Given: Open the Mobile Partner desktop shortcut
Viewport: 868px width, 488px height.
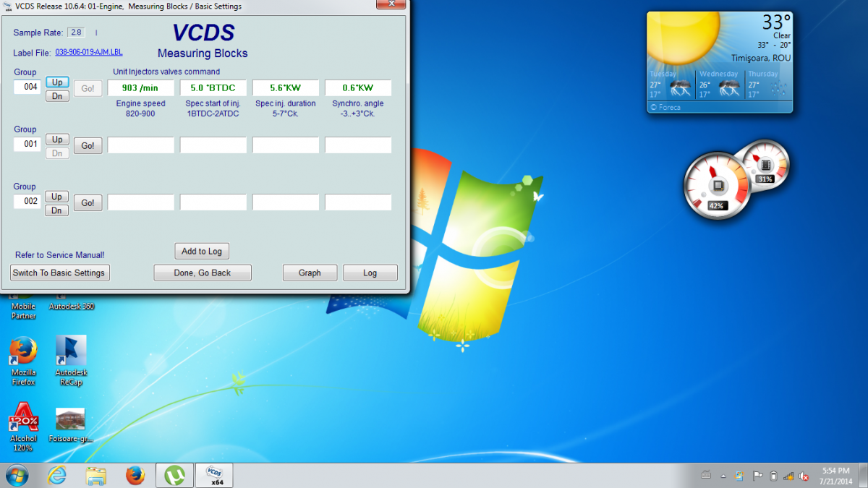Looking at the screenshot, I should point(23,309).
